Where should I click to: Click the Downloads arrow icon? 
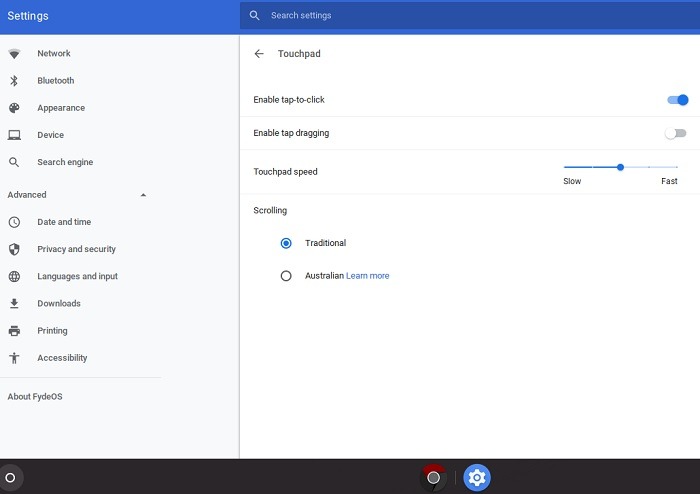click(14, 303)
